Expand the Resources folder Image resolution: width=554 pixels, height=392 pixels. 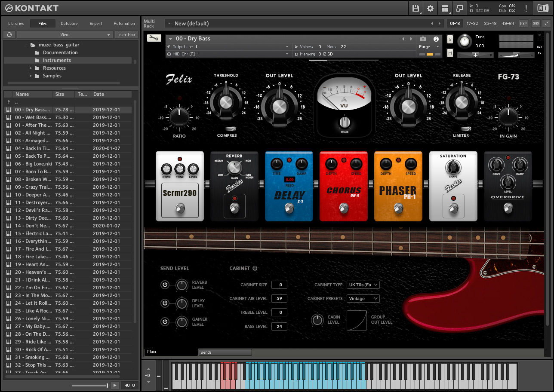(x=31, y=68)
